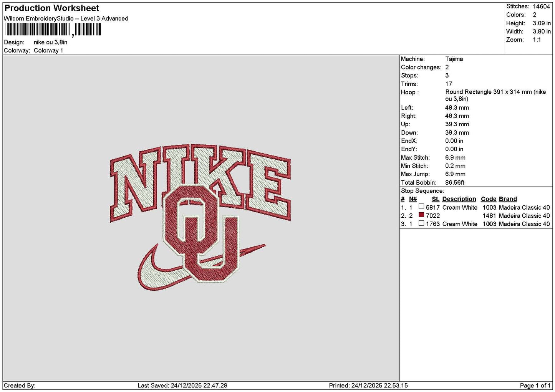Click thread code 1481 in stop row 2
The width and height of the screenshot is (555, 392).
point(489,216)
